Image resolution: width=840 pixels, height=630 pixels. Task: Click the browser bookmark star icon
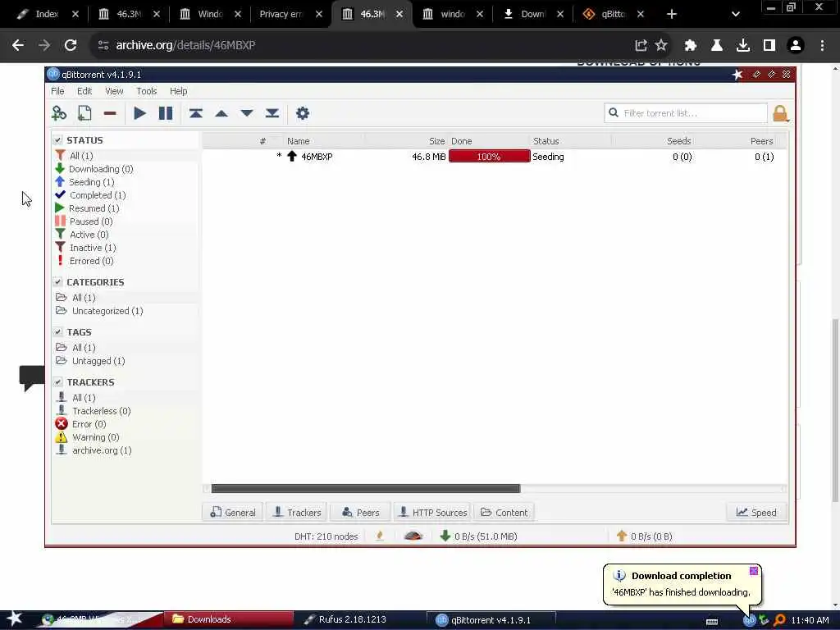pos(661,45)
